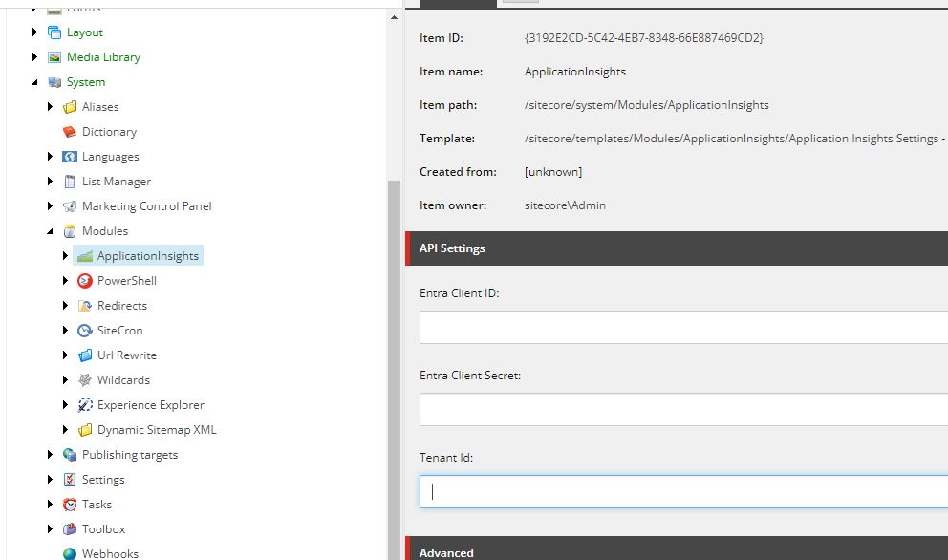Click the Webhooks globe icon
The width and height of the screenshot is (948, 560).
[70, 553]
